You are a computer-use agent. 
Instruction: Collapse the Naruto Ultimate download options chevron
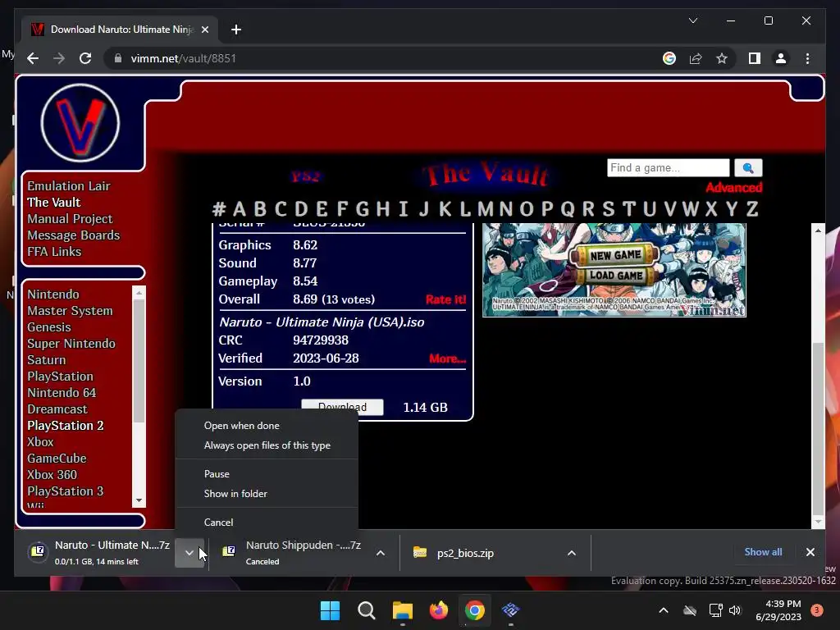(x=189, y=552)
